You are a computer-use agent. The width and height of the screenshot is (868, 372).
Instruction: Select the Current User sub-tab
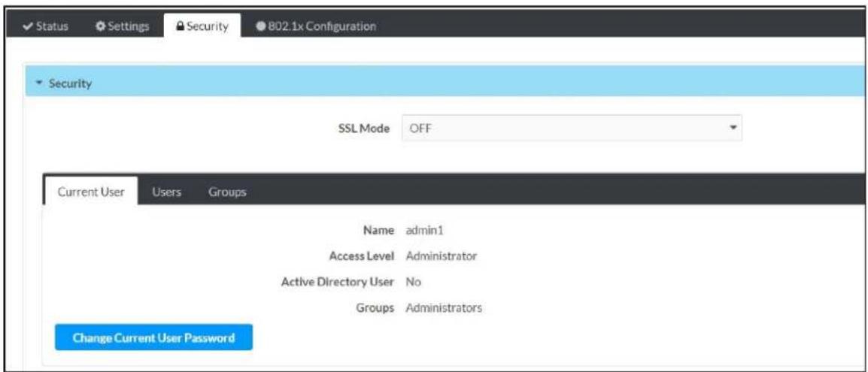[91, 192]
